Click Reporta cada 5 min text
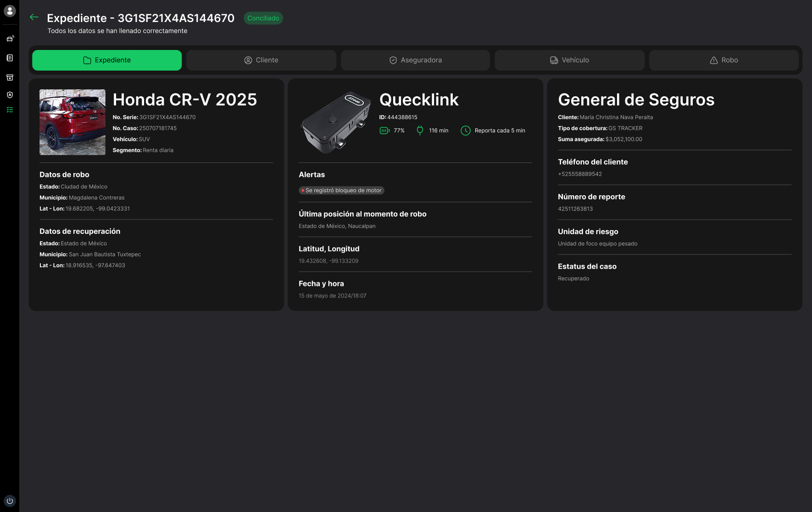 [500, 131]
